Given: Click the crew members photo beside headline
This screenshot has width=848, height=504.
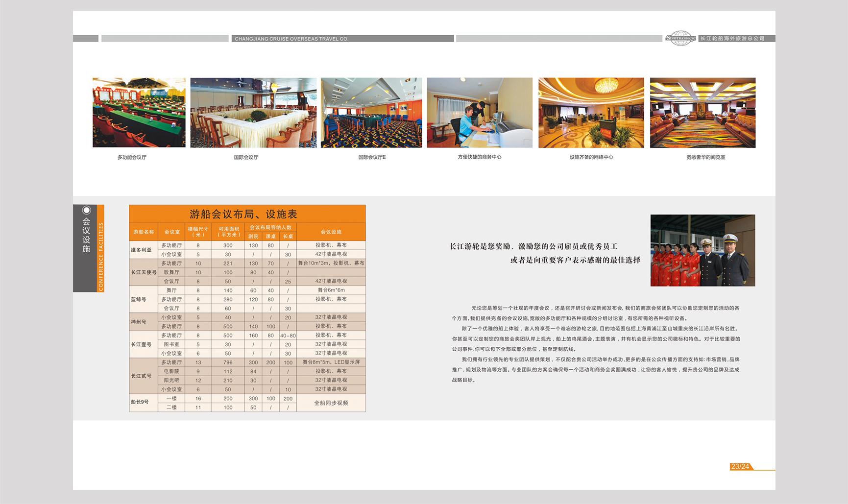Looking at the screenshot, I should click(703, 250).
